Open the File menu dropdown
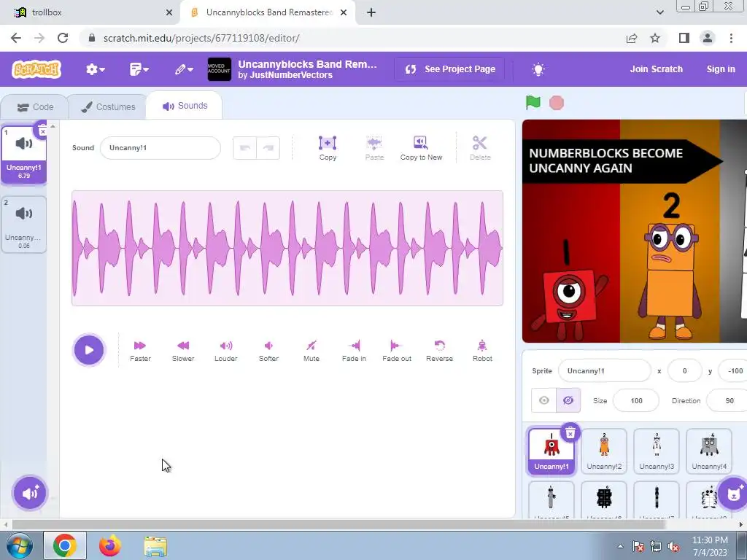The width and height of the screenshot is (747, 560). point(139,69)
